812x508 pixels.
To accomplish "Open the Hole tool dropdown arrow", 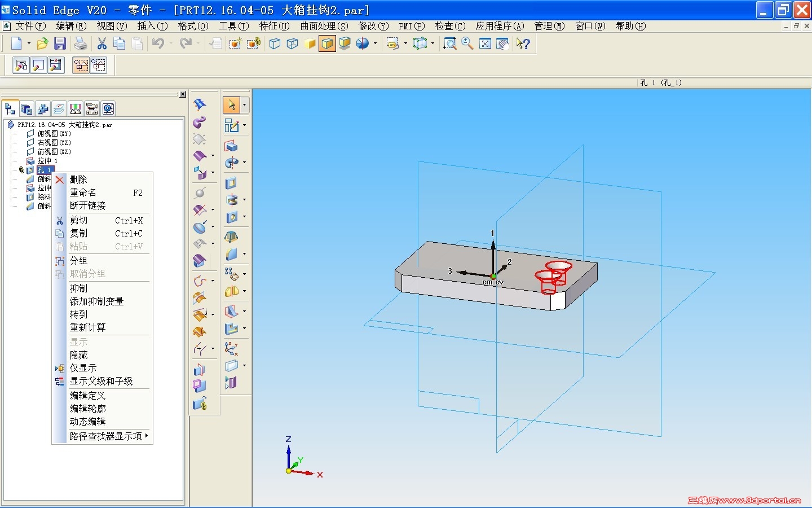I will pyautogui.click(x=244, y=217).
